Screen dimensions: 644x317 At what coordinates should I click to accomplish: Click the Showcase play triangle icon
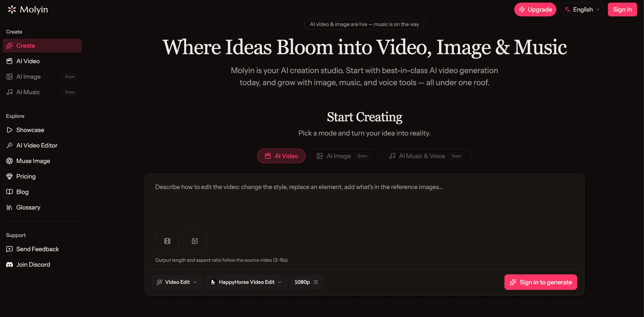[9, 130]
